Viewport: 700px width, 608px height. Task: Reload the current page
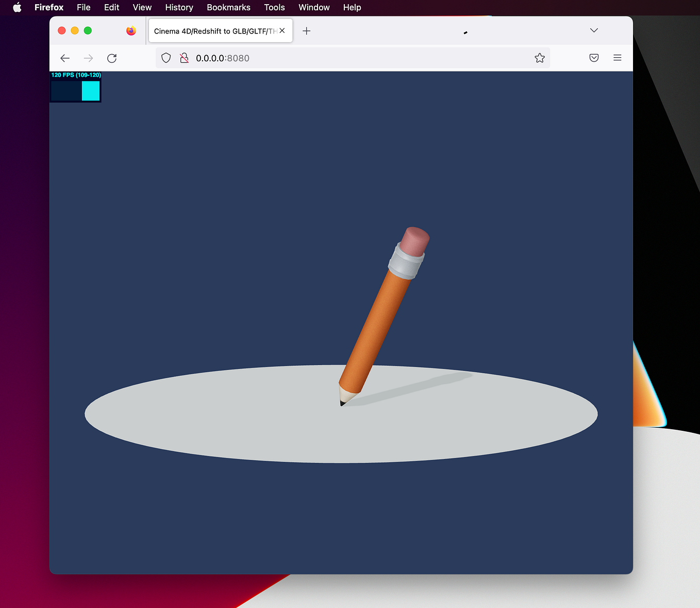click(x=112, y=58)
